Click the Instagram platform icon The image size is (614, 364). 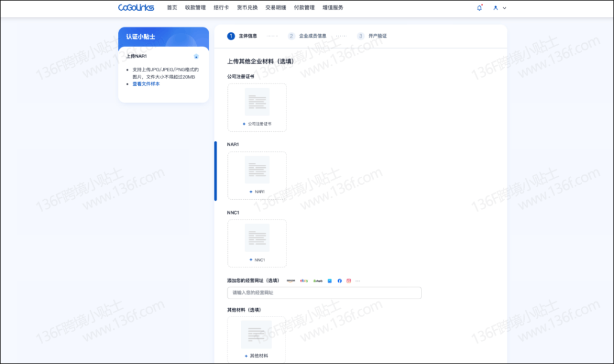point(348,281)
